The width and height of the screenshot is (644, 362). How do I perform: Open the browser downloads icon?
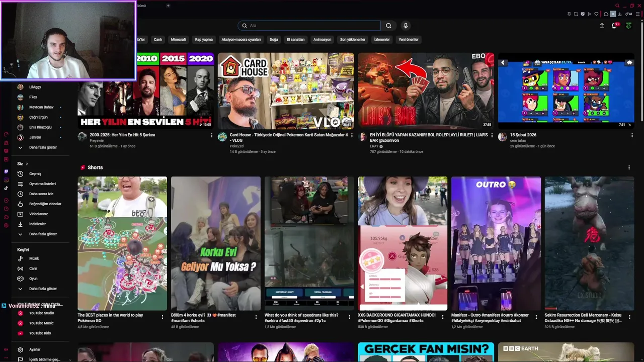620,14
